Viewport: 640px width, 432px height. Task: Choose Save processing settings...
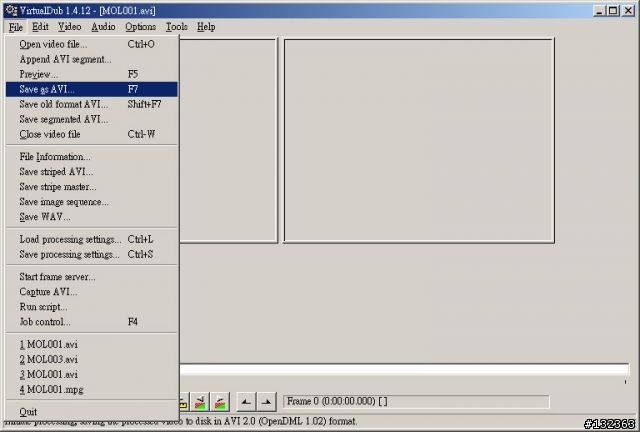(x=92, y=254)
